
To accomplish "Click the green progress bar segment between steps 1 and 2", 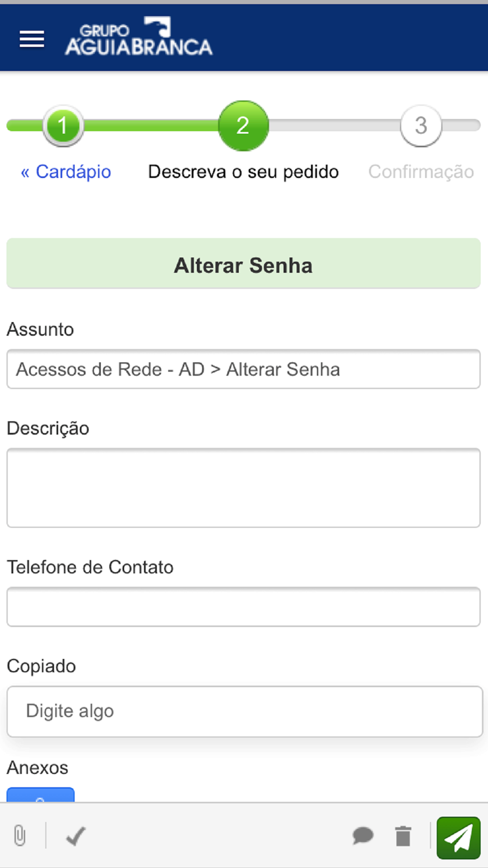I will point(151,125).
